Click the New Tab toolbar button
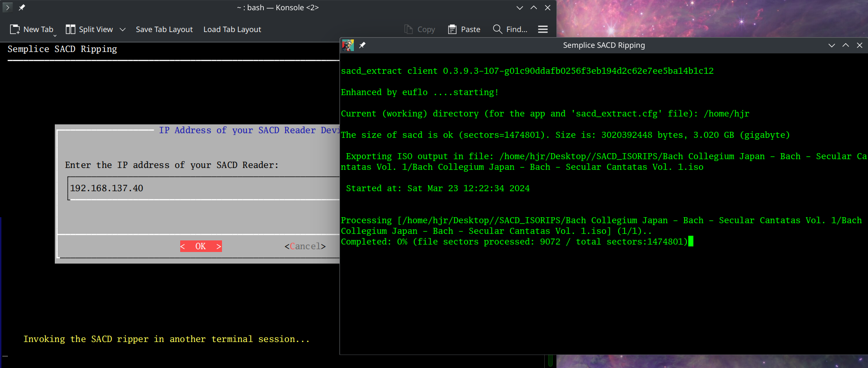 [32, 29]
